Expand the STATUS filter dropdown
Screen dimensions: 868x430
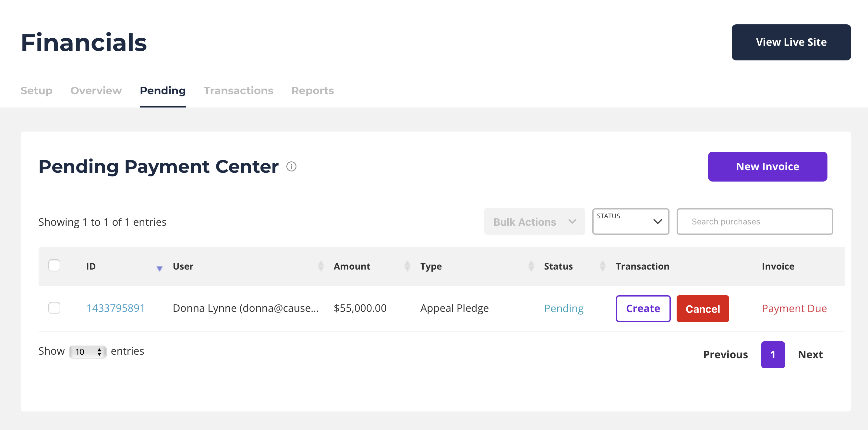630,221
